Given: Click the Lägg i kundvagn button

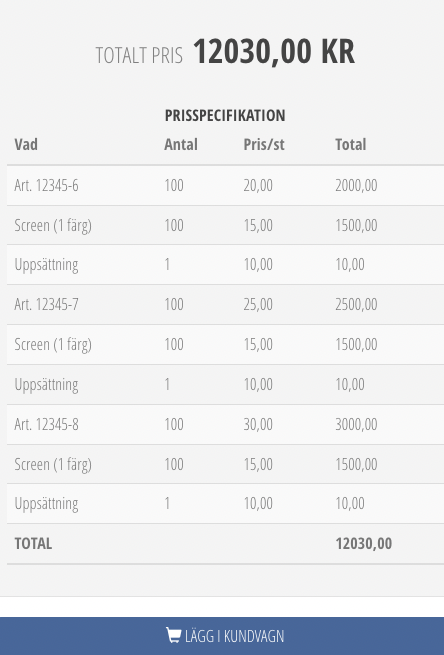Looking at the screenshot, I should click(222, 636).
